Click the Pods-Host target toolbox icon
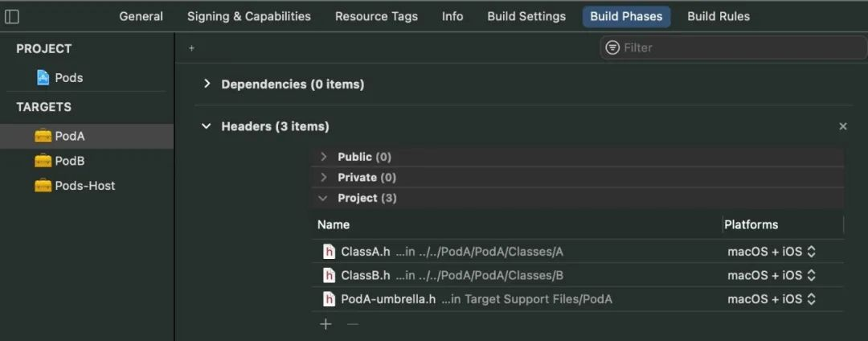The width and height of the screenshot is (868, 341). (43, 186)
